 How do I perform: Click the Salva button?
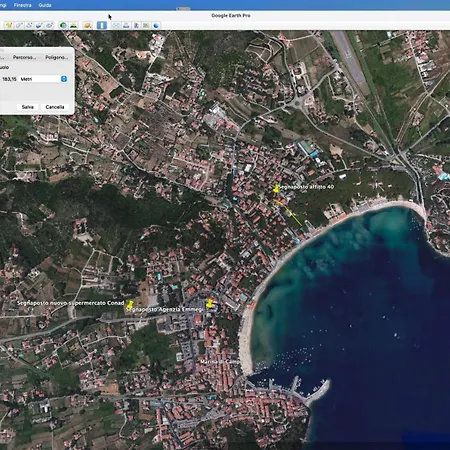pyautogui.click(x=28, y=107)
